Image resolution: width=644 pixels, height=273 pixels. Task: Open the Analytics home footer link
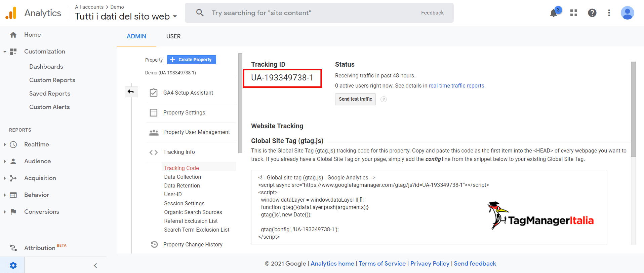(332, 264)
